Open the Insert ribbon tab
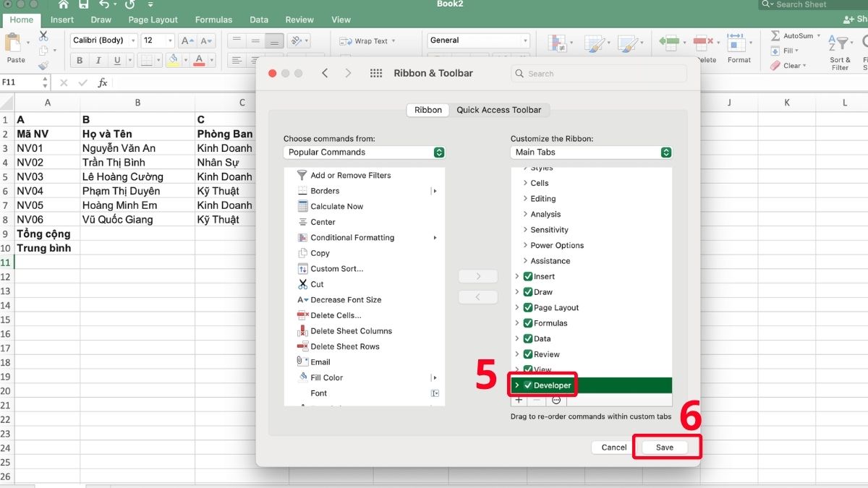868x488 pixels. [x=62, y=20]
